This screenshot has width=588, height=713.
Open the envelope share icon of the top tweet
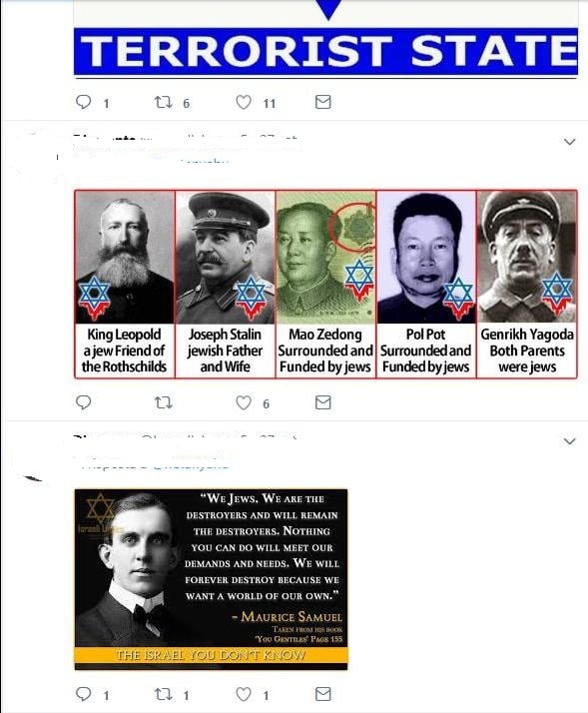click(x=322, y=102)
